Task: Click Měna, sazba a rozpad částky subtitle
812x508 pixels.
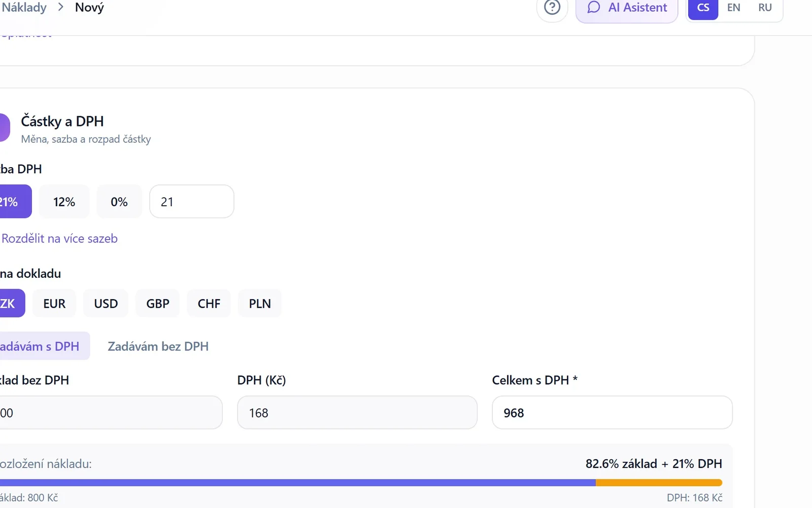Action: click(x=86, y=139)
